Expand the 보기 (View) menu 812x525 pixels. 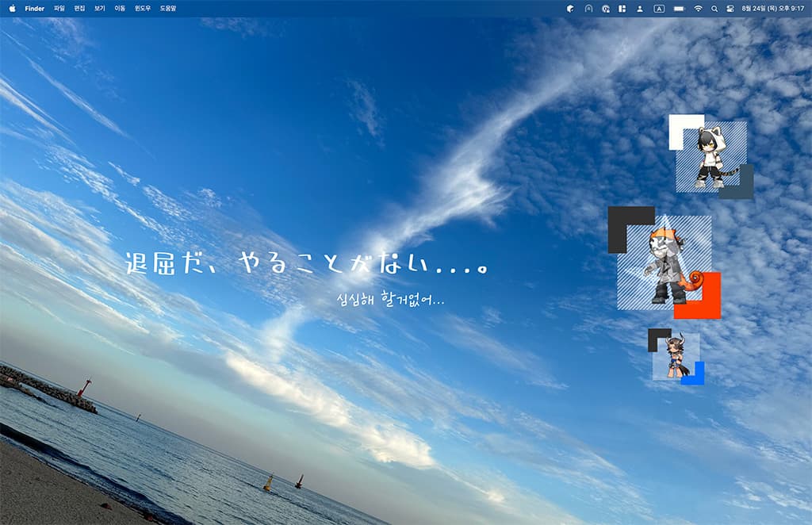(x=100, y=8)
